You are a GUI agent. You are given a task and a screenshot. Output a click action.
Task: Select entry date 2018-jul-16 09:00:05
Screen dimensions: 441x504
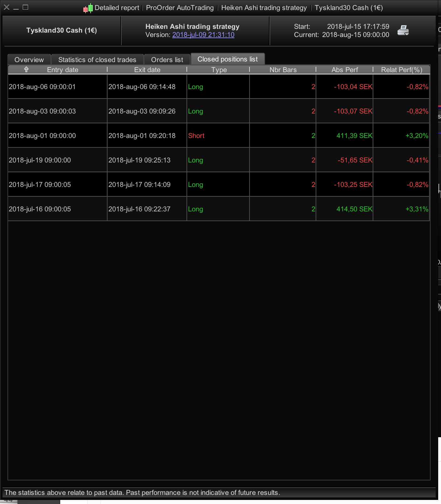[40, 209]
